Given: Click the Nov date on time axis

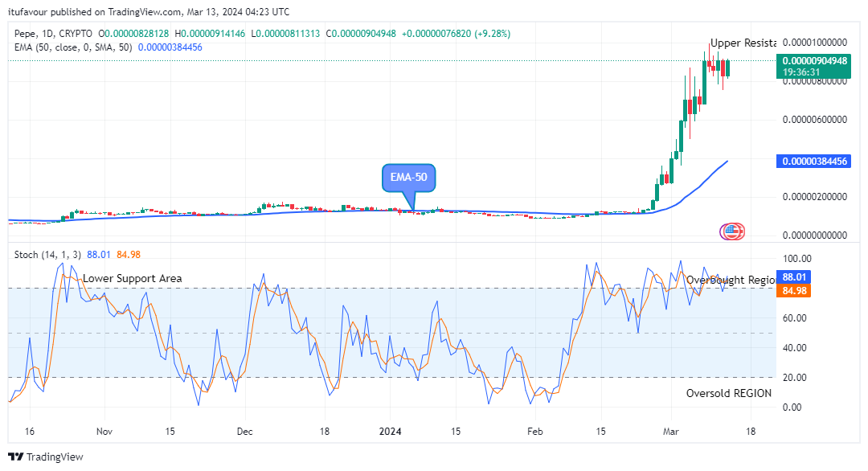Looking at the screenshot, I should [104, 431].
